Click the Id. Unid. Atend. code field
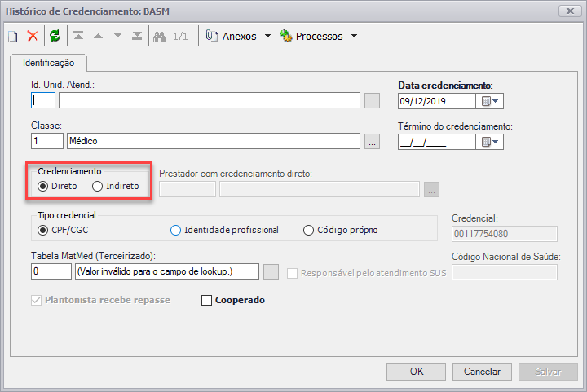The height and width of the screenshot is (392, 587). 43,100
